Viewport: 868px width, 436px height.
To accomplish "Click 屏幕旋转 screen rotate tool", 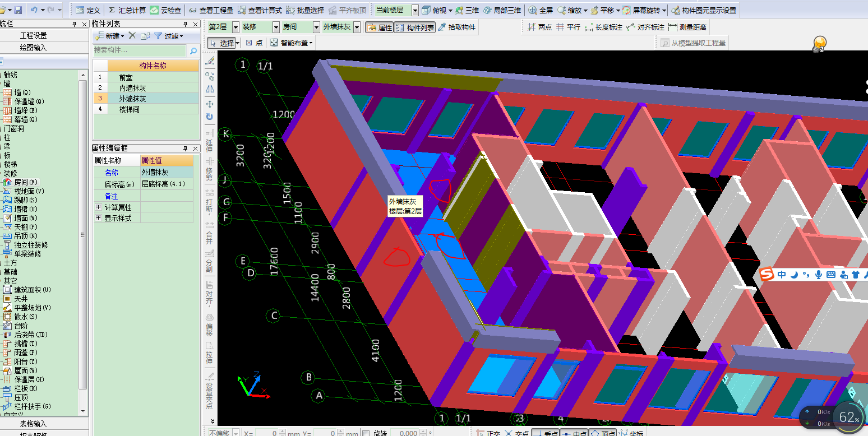I will coord(643,10).
